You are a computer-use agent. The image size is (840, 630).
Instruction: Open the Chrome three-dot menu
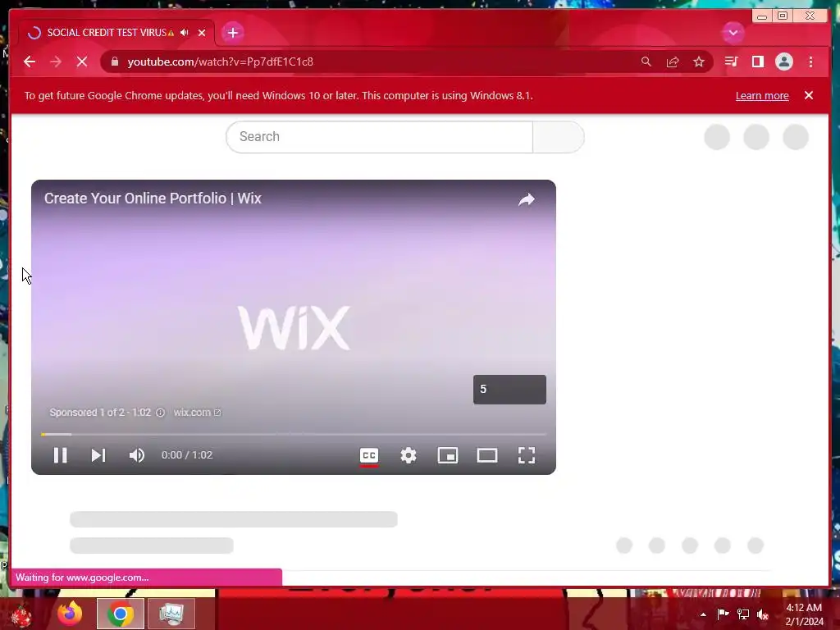pos(810,62)
